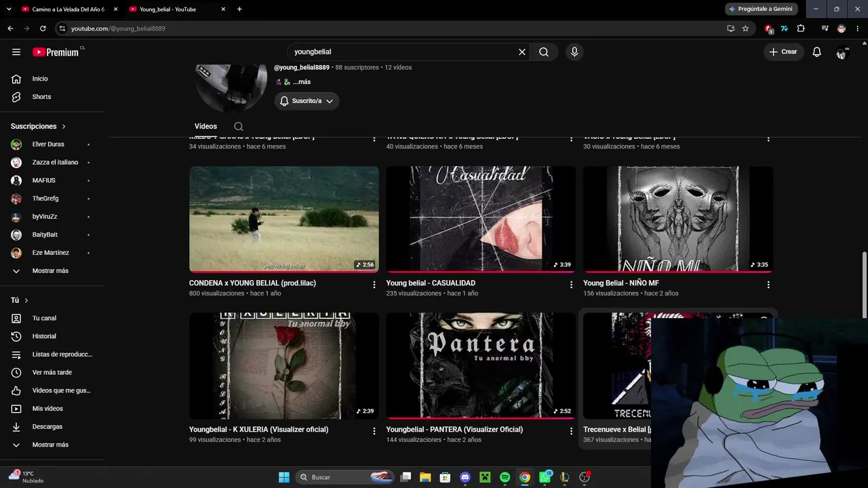Click the Chrome address bar URL
Viewport: 868px width, 488px height.
(x=119, y=28)
